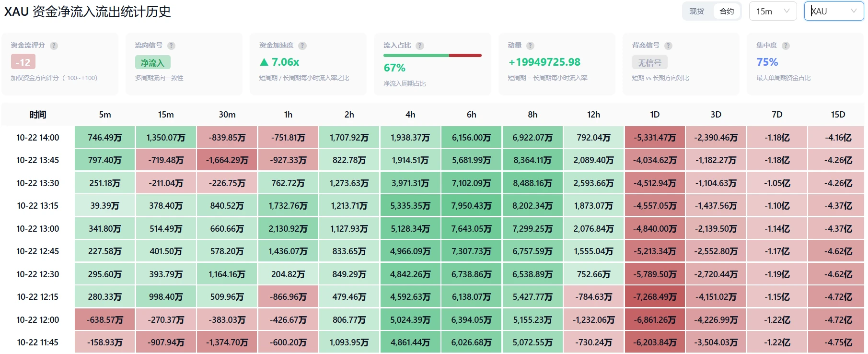Viewport: 868px width, 354px height.
Task: Open the question mark icon next to 动量
Action: 530,46
